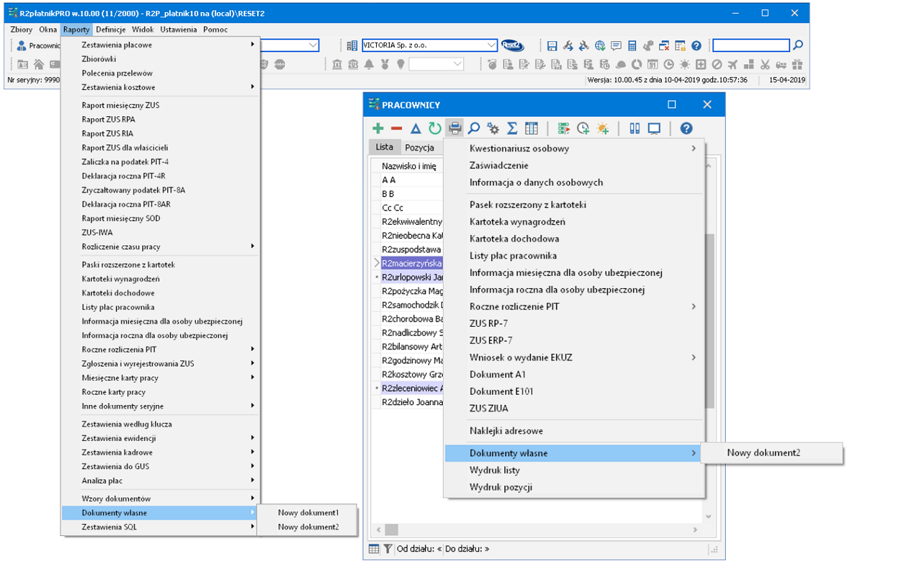Open the dropdown left of the company selector

pos(313,45)
